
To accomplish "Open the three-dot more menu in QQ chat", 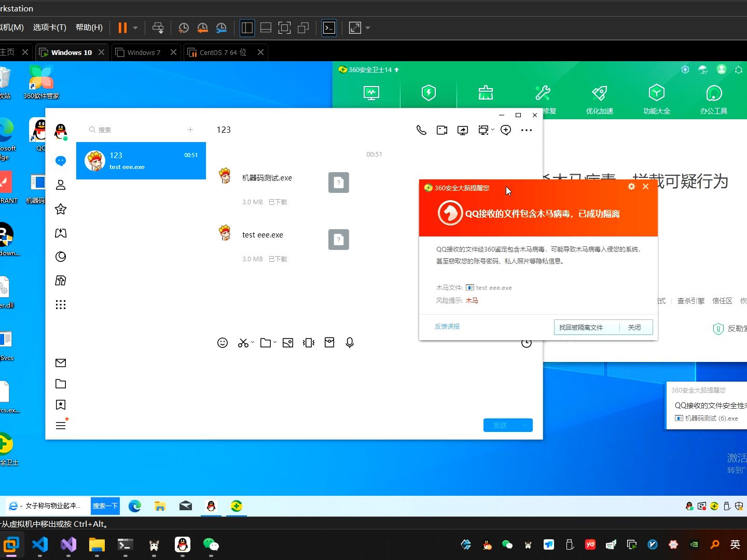I will [527, 130].
